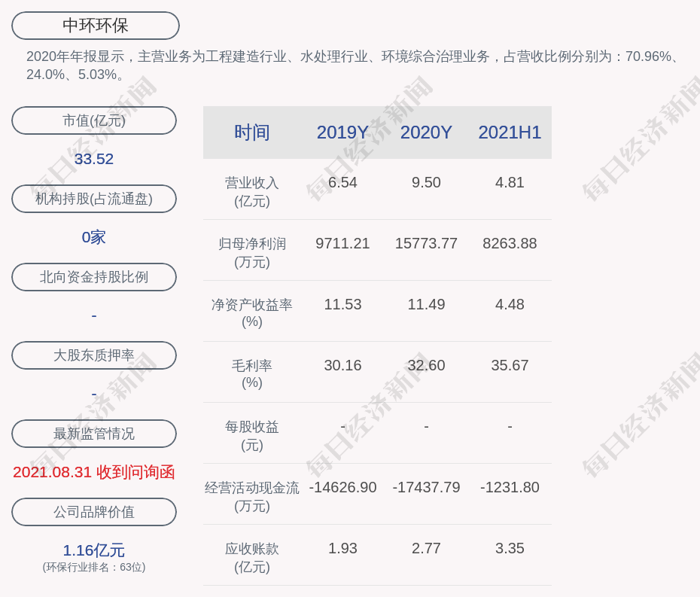This screenshot has height=597, width=700.
Task: Select the 2021H1 column header
Action: [x=510, y=132]
